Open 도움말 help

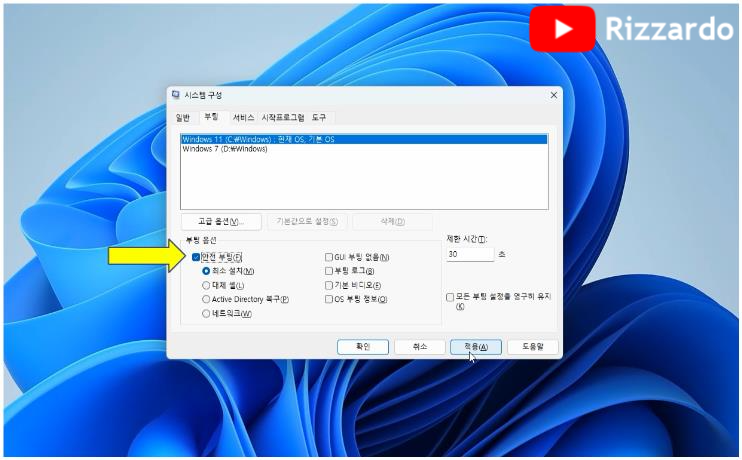(x=533, y=347)
